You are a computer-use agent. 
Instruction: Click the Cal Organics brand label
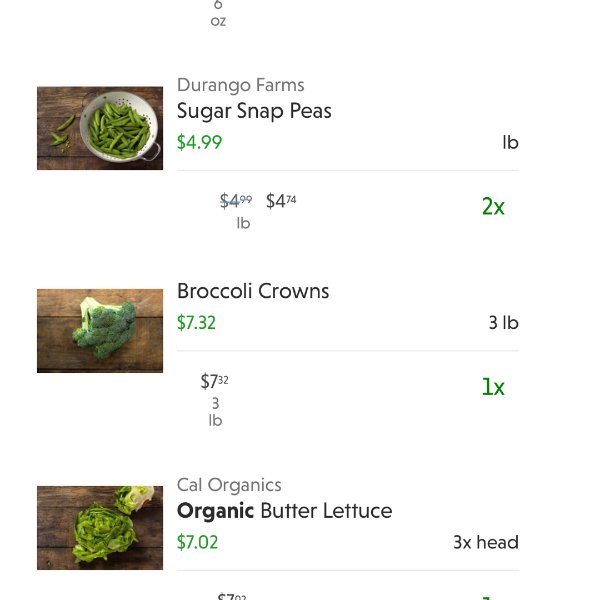coord(229,485)
